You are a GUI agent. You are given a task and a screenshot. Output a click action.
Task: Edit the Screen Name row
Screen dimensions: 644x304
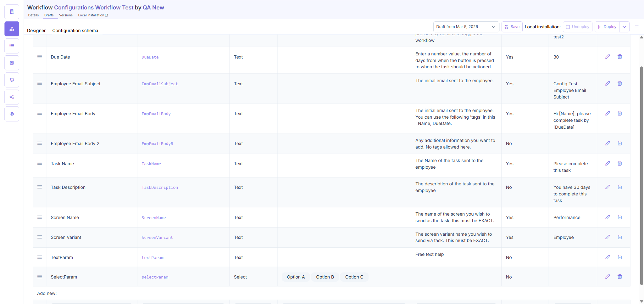[x=608, y=217]
